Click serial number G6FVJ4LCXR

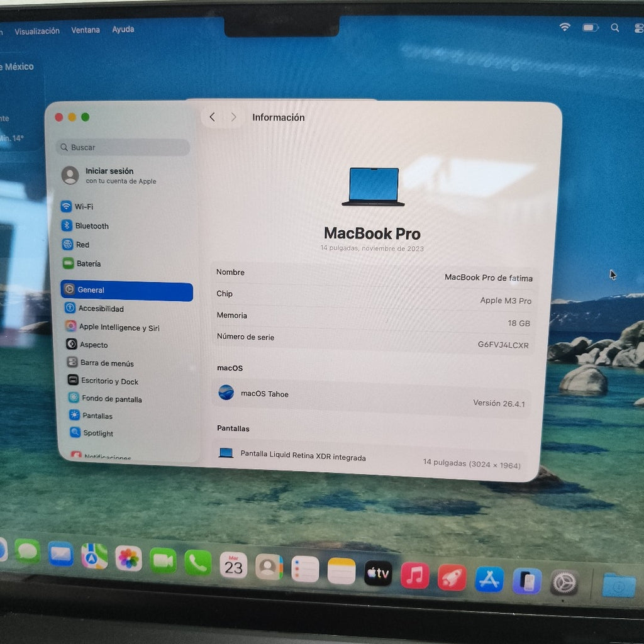coord(502,345)
